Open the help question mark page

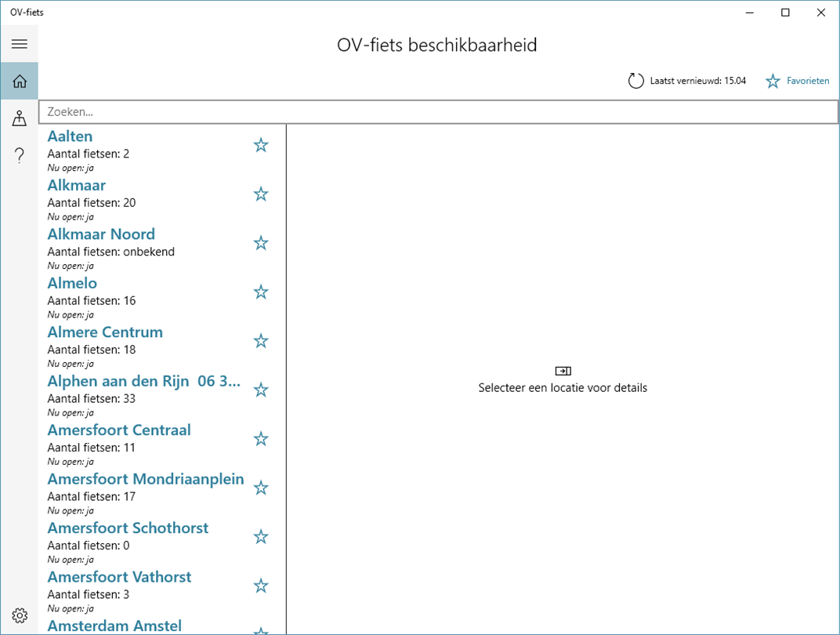point(20,155)
